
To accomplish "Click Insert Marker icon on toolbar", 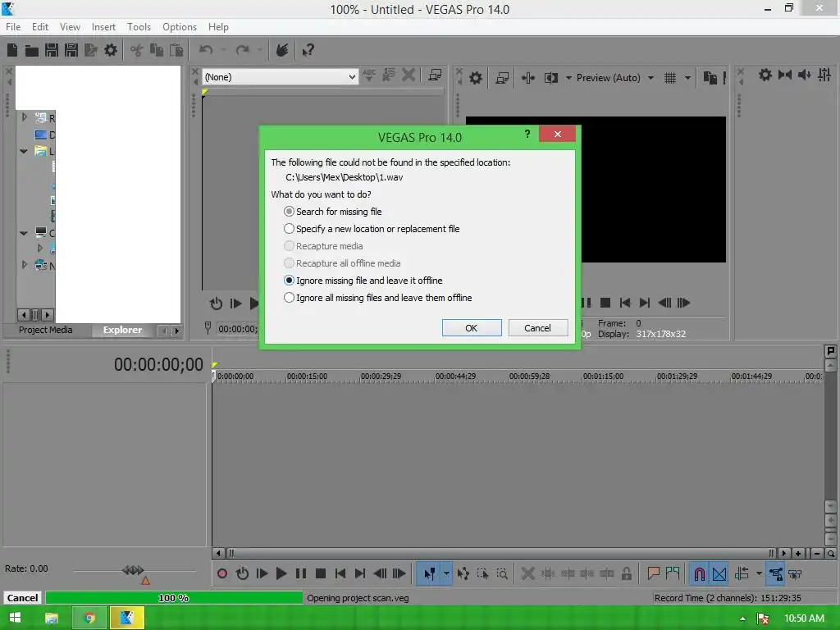I will [653, 573].
